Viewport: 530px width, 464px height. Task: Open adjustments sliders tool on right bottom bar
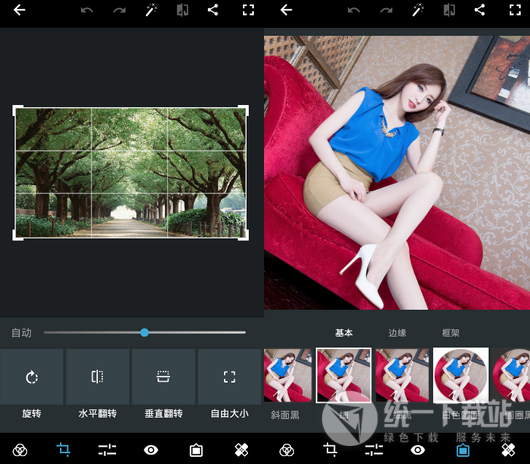pyautogui.click(x=374, y=450)
